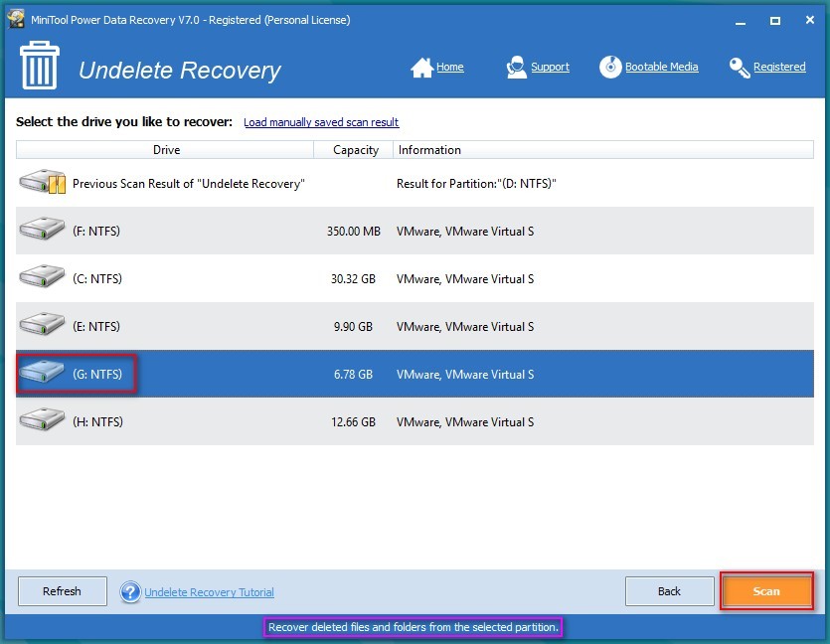
Task: Click the 6.78 GB capacity value
Action: (353, 374)
